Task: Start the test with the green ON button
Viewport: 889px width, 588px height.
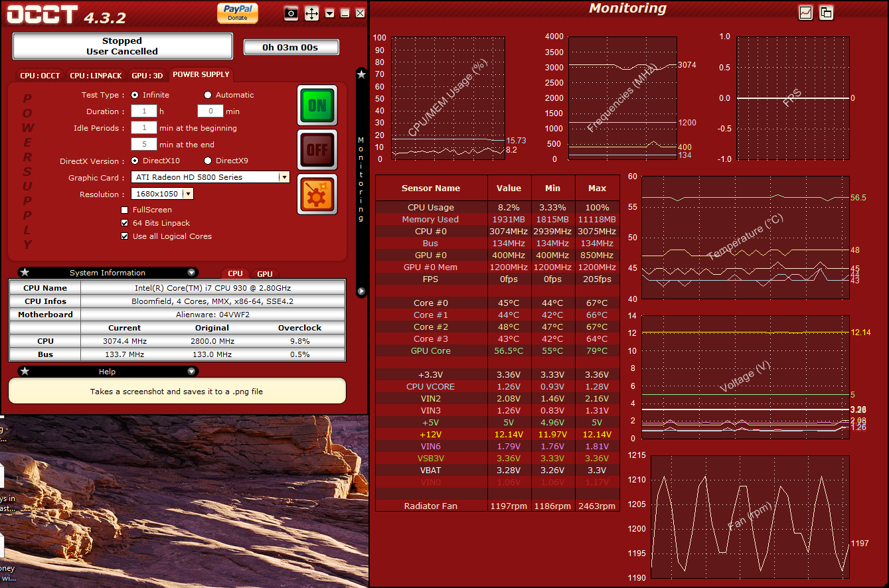Action: point(317,105)
